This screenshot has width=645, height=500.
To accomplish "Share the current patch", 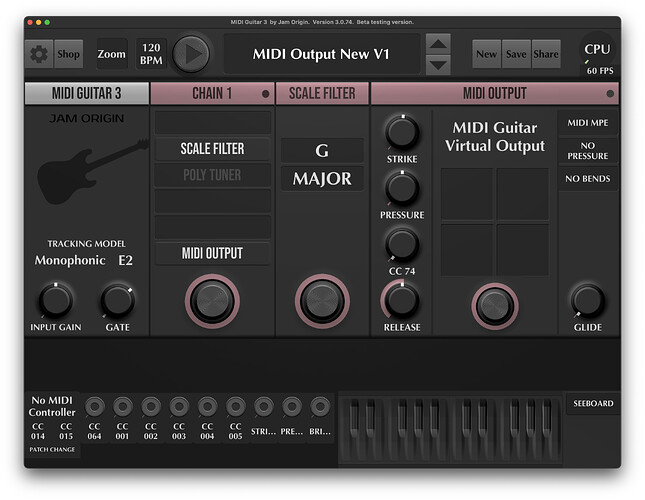I will (546, 54).
